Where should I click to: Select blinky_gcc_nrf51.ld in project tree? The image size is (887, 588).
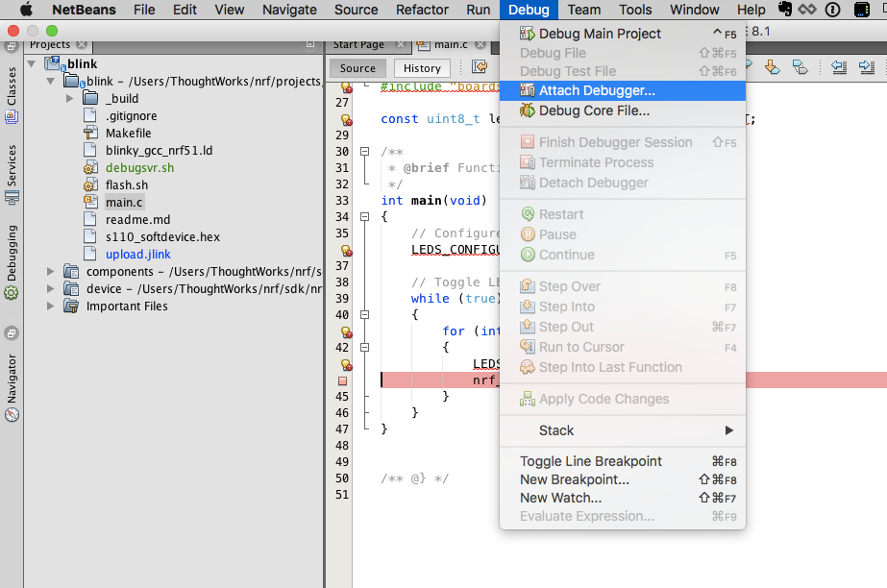tap(159, 151)
